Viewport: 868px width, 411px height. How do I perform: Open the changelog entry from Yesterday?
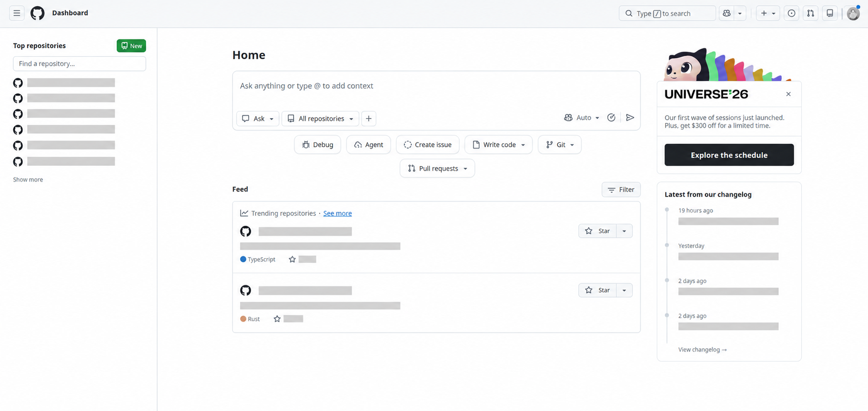pos(728,257)
